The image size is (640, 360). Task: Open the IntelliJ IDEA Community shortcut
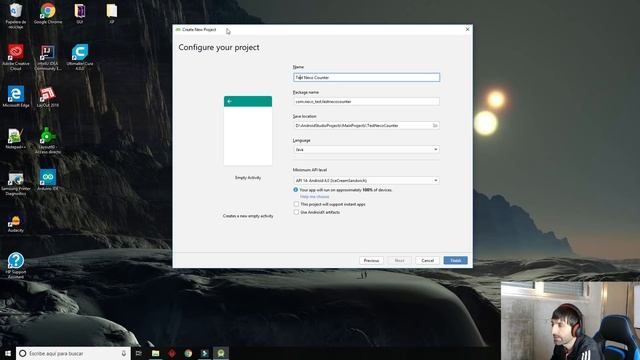coord(48,57)
